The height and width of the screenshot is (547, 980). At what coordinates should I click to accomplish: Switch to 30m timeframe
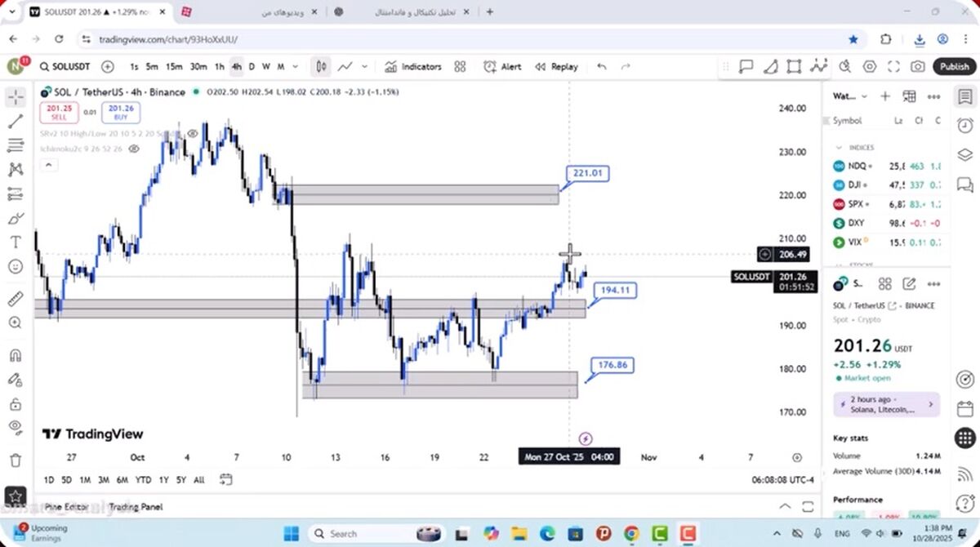point(198,67)
